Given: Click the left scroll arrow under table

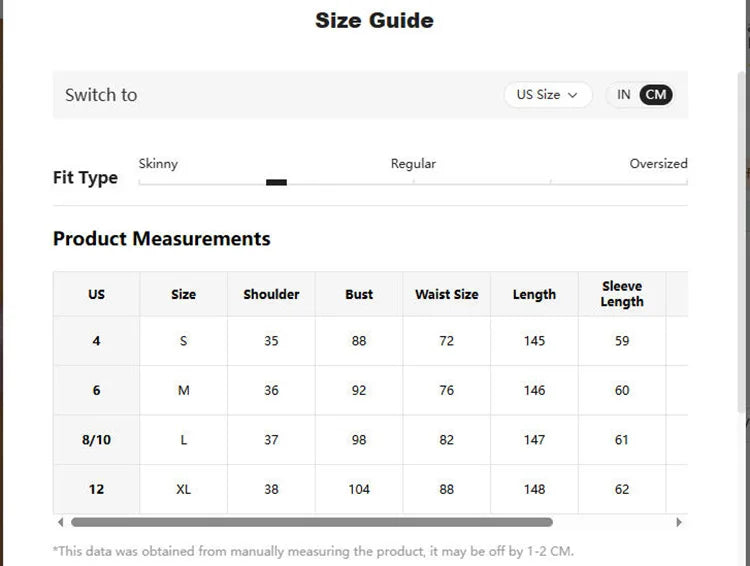Looking at the screenshot, I should tap(60, 522).
